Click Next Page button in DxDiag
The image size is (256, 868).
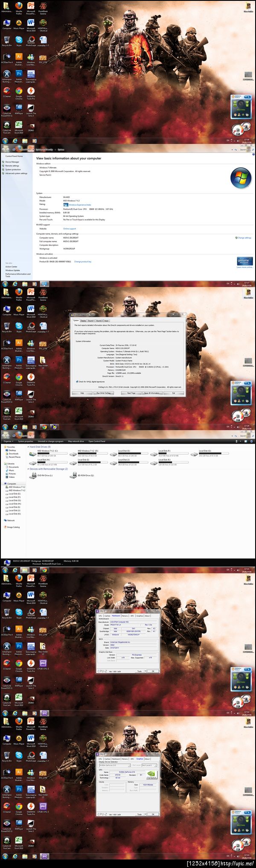[131, 393]
